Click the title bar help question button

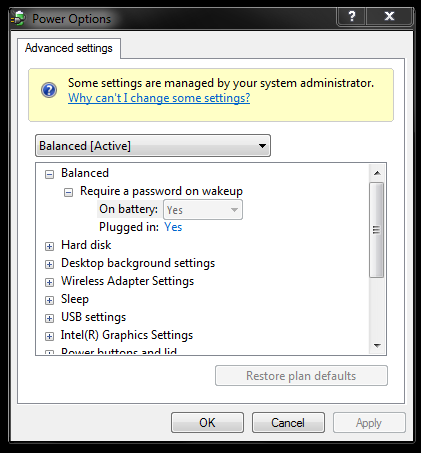pos(352,16)
